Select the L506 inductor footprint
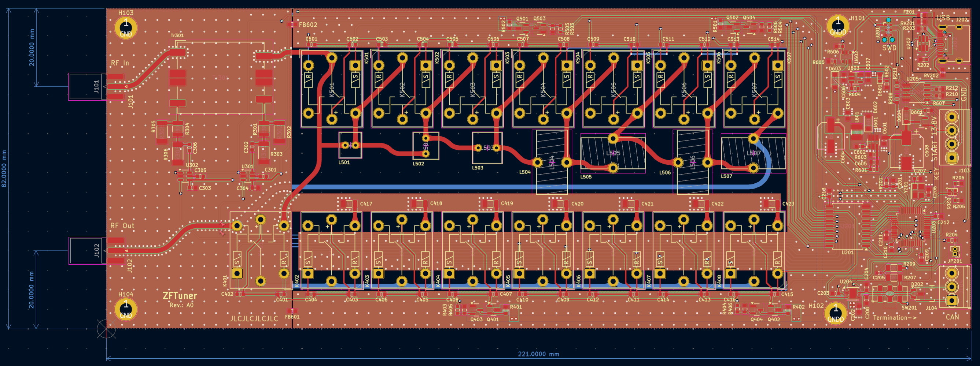 point(693,162)
